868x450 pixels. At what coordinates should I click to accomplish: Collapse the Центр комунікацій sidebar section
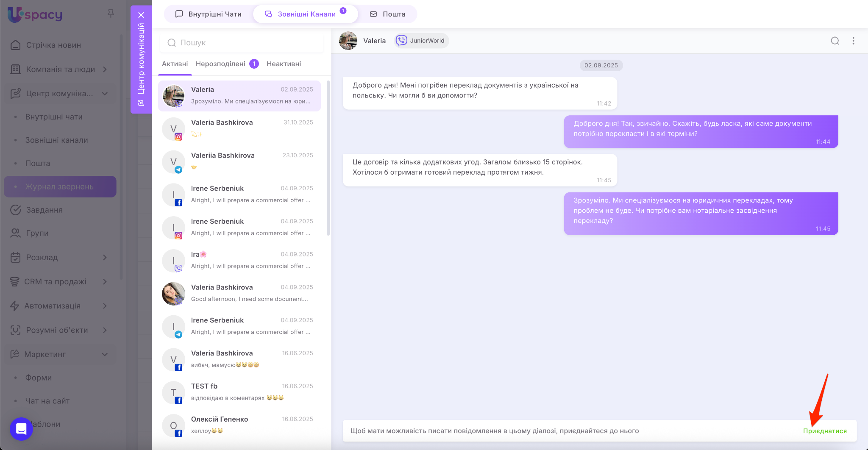pos(105,94)
